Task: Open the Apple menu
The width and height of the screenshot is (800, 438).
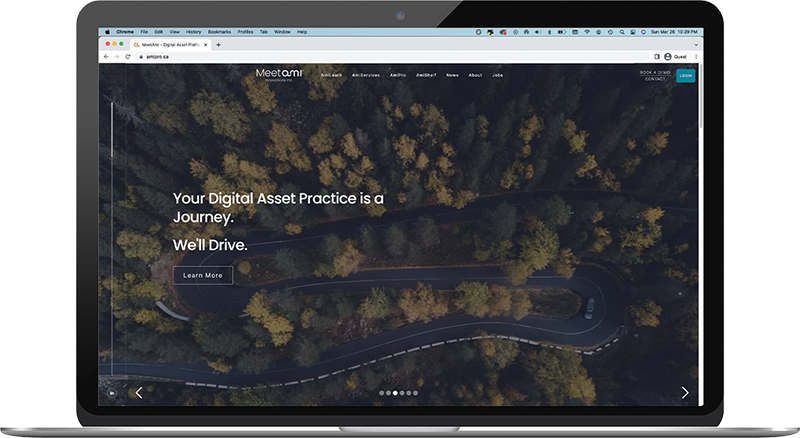Action: (106, 32)
